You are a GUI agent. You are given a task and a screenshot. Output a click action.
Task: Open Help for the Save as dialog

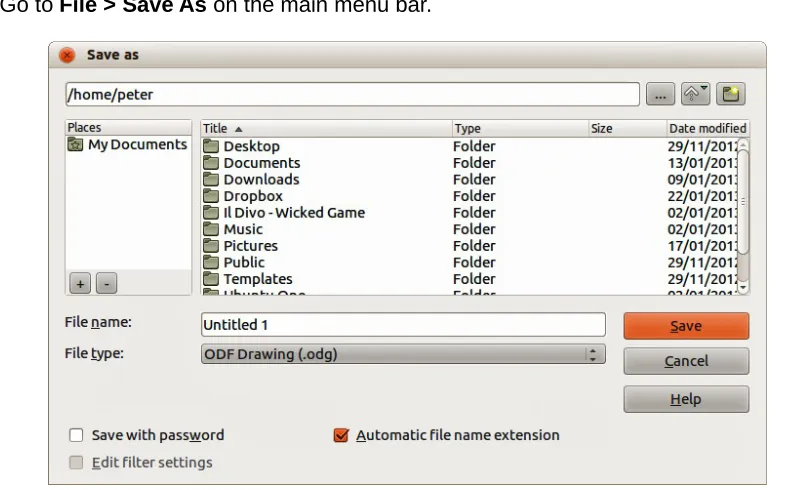686,399
